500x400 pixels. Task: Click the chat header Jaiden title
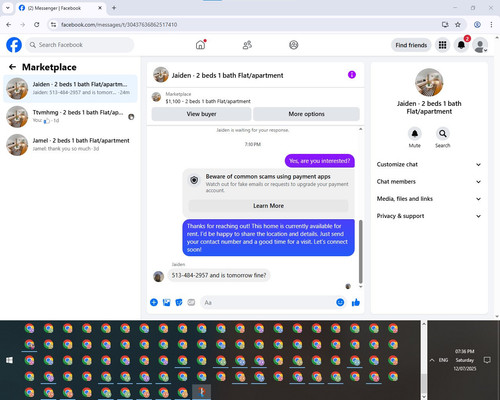[227, 75]
